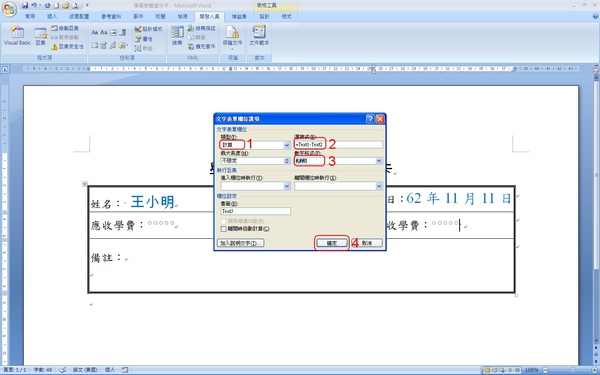Start Record Macro (錄製巨集)
The image size is (600, 375).
tap(65, 28)
